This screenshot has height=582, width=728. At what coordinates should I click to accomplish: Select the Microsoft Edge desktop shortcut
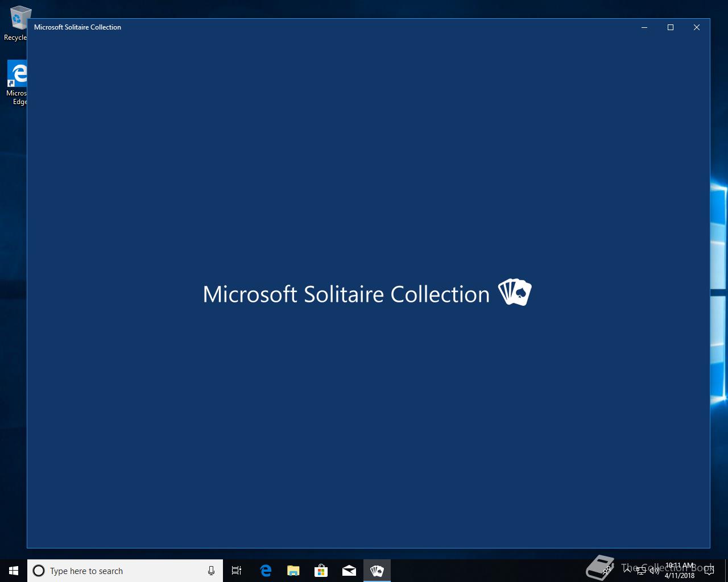click(x=17, y=83)
